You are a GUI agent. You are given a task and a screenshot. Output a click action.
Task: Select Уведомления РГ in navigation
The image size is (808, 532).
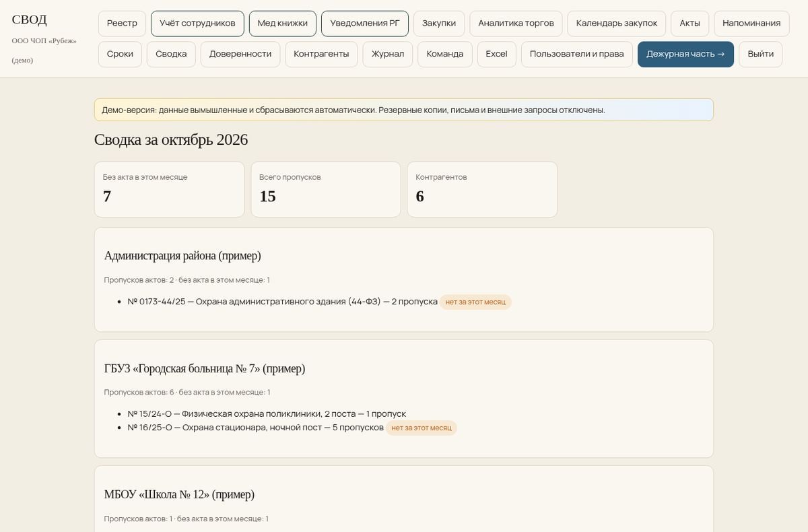tap(365, 23)
